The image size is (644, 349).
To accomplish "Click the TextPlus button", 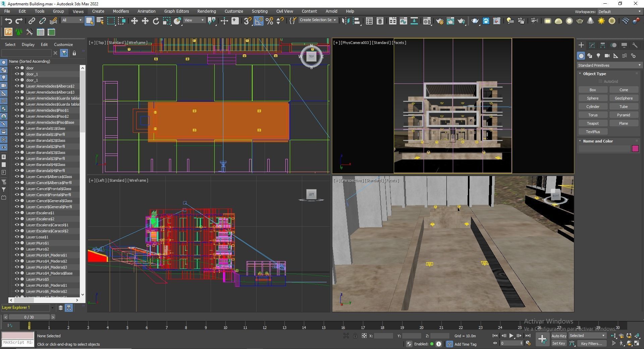I will click(x=593, y=132).
